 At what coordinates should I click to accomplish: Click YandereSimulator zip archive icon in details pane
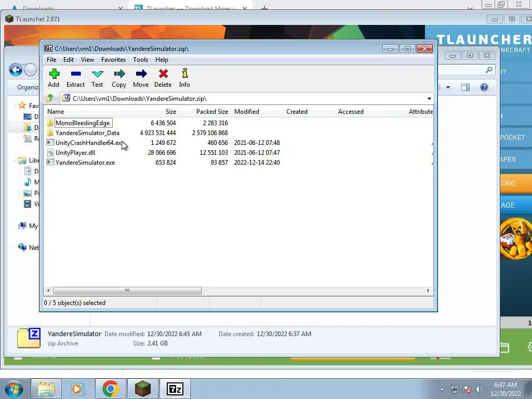pyautogui.click(x=29, y=338)
